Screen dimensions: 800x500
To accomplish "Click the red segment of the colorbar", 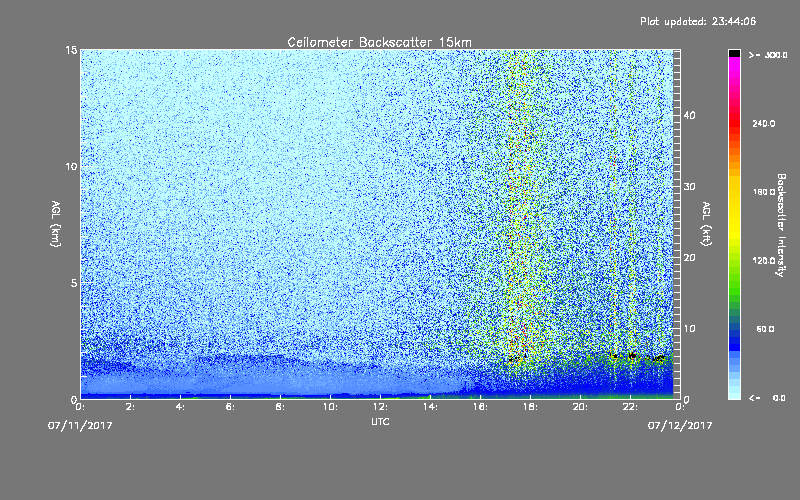I will 734,122.
